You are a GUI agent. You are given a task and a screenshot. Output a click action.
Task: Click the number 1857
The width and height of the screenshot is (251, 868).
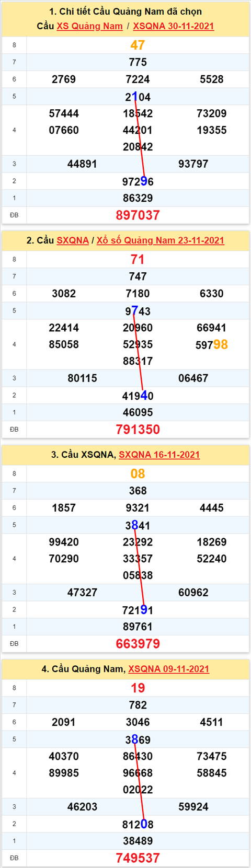[x=64, y=508]
